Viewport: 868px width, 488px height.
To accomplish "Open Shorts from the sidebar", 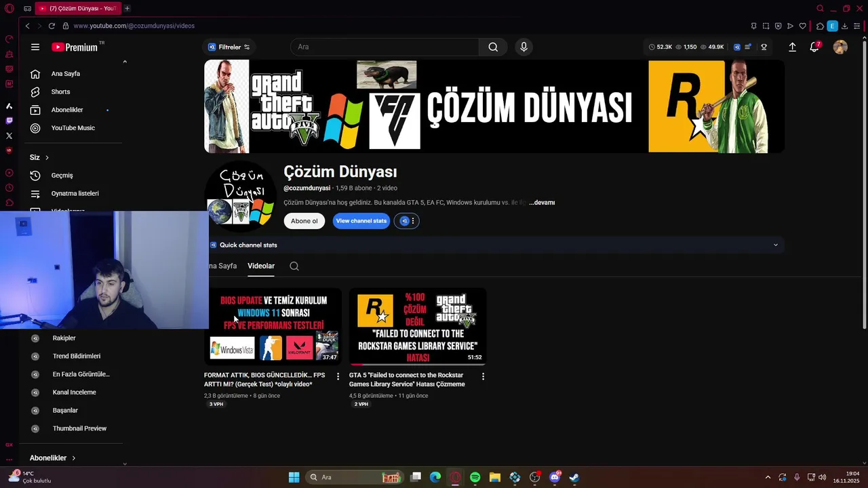I will (x=60, y=91).
